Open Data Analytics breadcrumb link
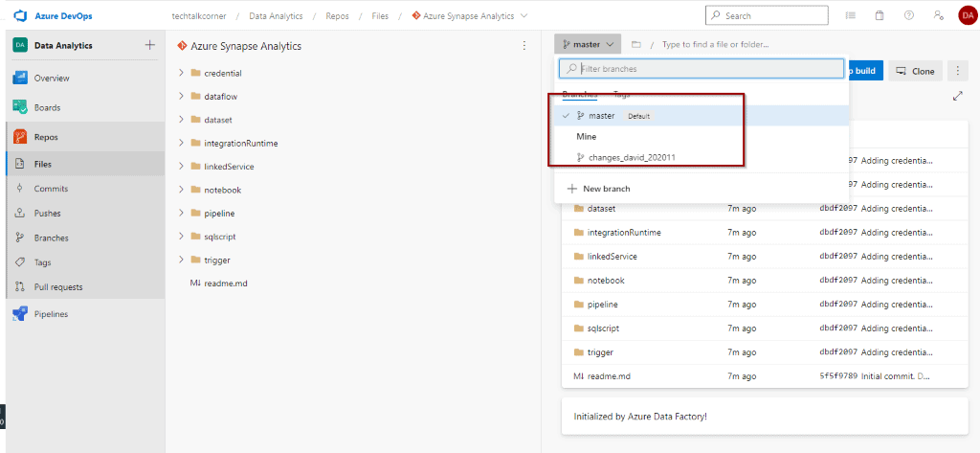 pos(275,15)
